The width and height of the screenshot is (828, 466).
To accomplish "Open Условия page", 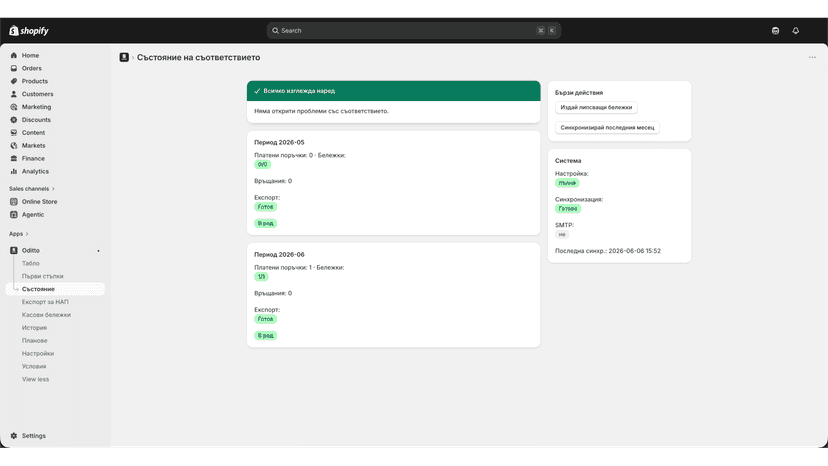I will (34, 366).
